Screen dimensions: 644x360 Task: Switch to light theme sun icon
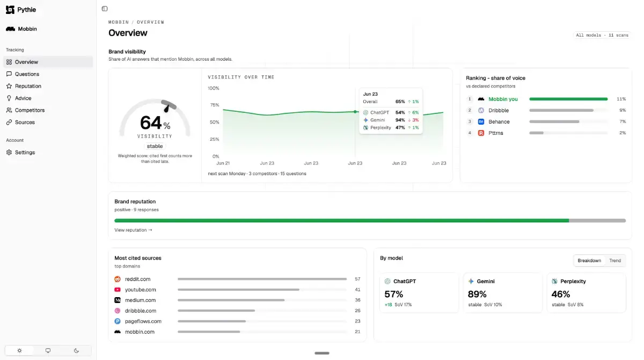point(19,350)
